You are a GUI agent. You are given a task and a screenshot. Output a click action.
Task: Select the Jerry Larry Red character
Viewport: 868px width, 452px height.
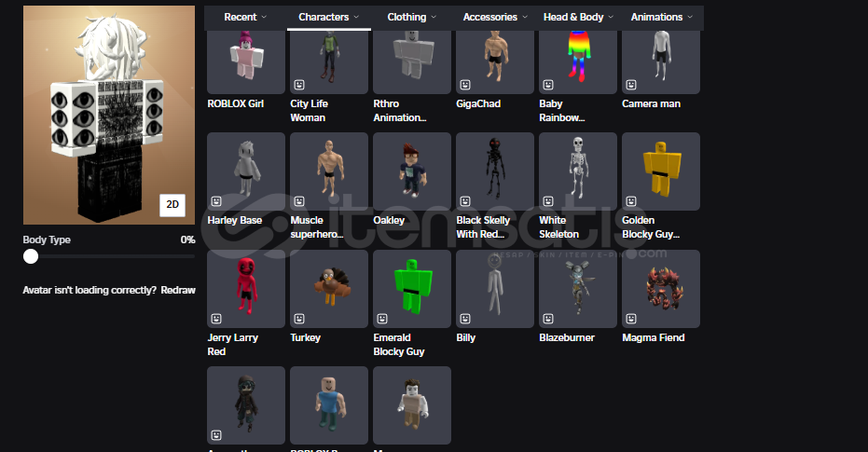tap(246, 289)
